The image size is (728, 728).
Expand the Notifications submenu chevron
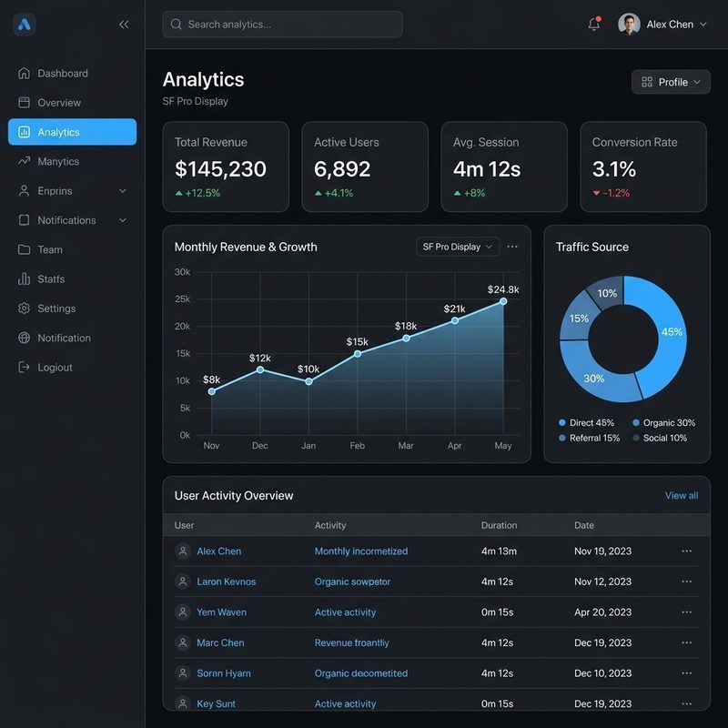click(123, 220)
